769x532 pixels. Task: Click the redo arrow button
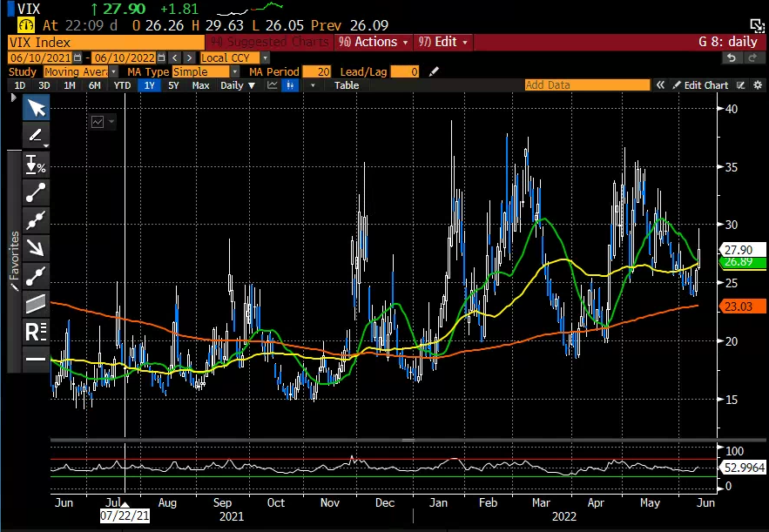(752, 57)
